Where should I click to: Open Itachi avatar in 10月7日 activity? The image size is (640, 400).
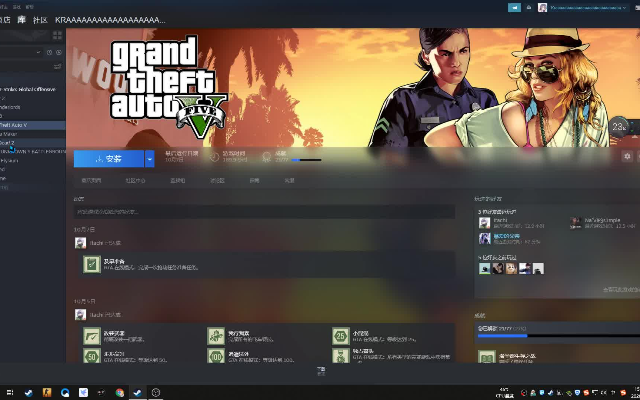pyautogui.click(x=80, y=243)
